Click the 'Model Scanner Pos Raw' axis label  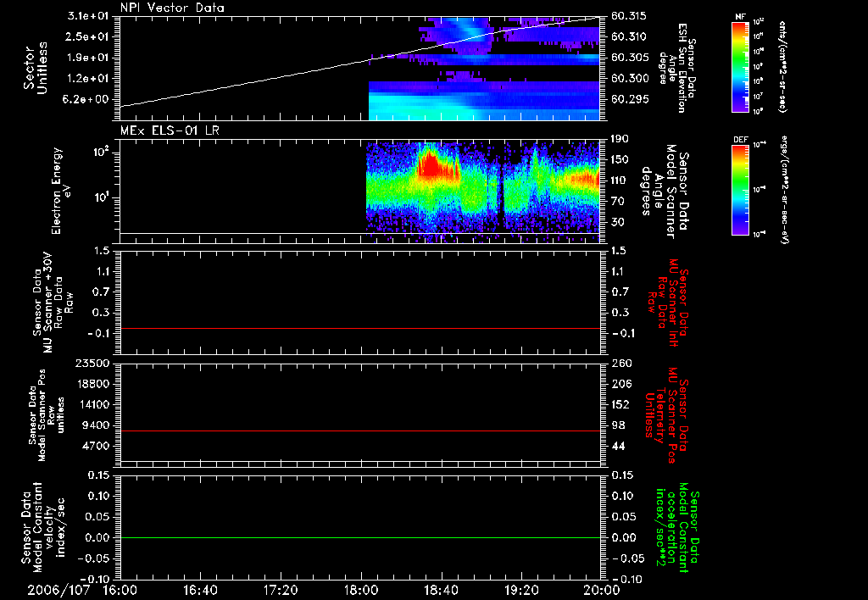click(x=47, y=415)
